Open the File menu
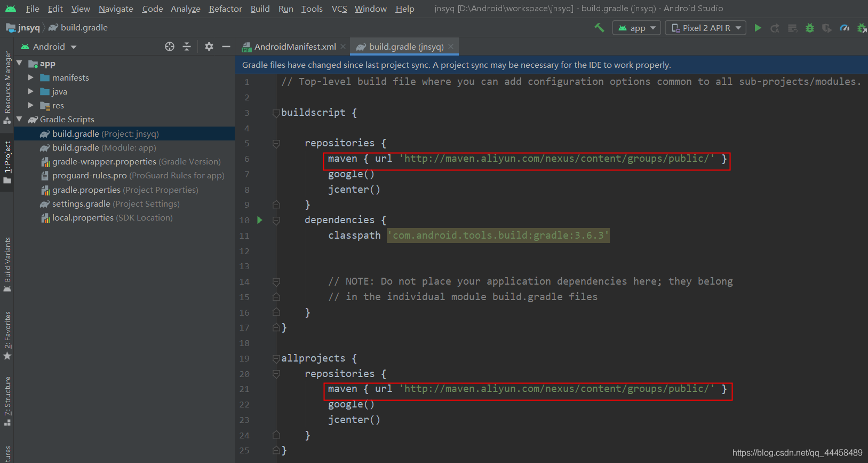This screenshot has height=463, width=868. (33, 9)
